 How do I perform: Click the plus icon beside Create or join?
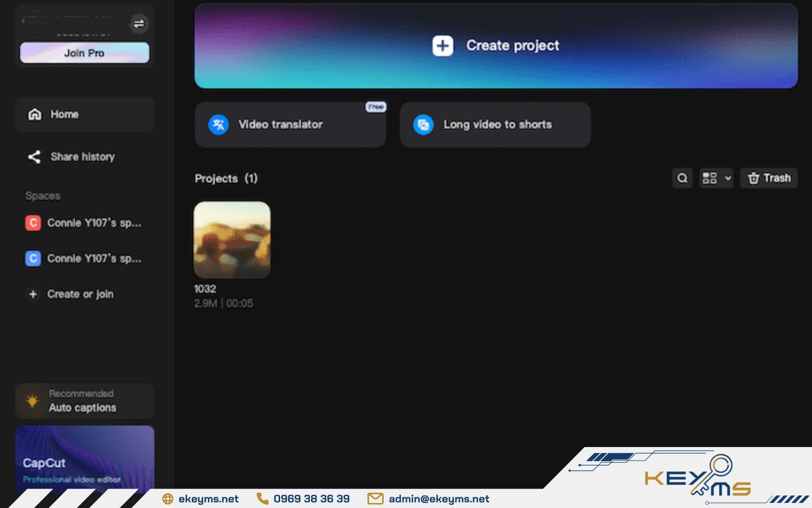click(33, 294)
